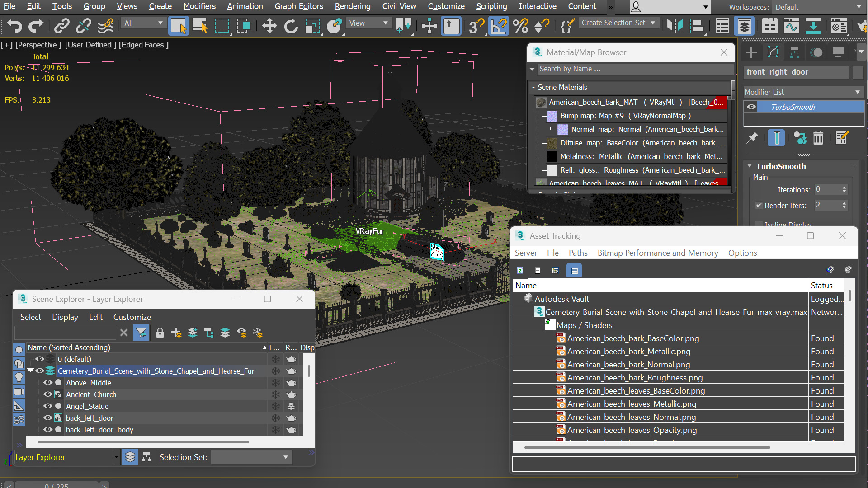Toggle Show end result in modifier stack

777,138
